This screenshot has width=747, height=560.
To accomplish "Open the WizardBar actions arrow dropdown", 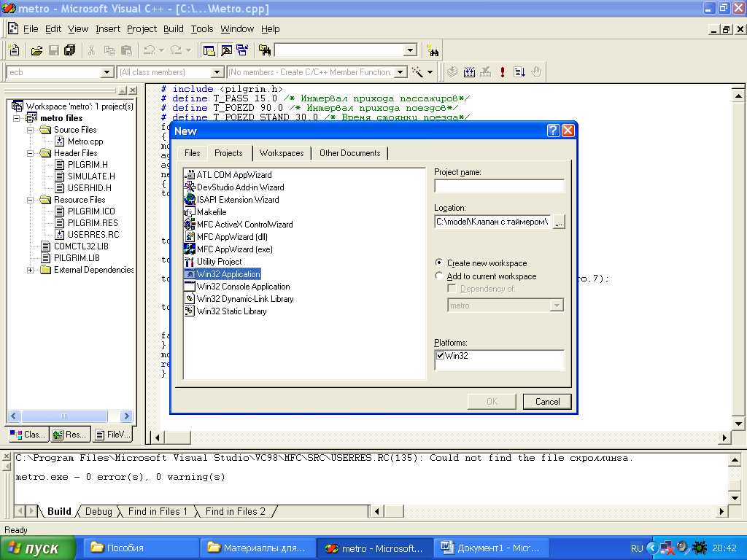I will (x=430, y=72).
